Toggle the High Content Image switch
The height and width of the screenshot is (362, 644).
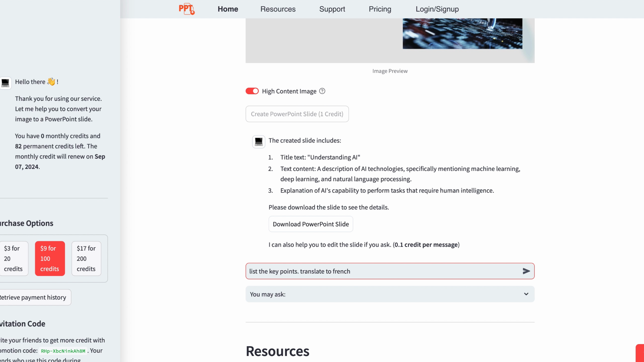(252, 91)
